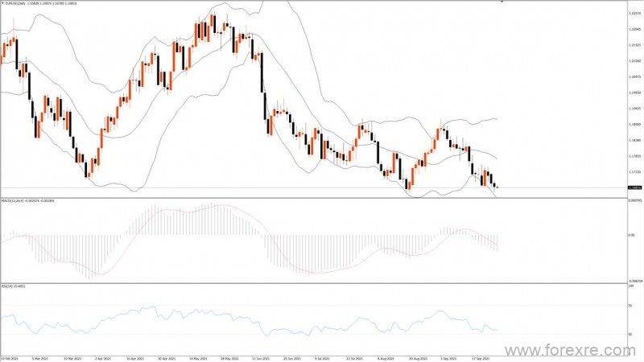Click the chart shift triangle marker at top
The width and height of the screenshot is (644, 362).
pos(502,2)
